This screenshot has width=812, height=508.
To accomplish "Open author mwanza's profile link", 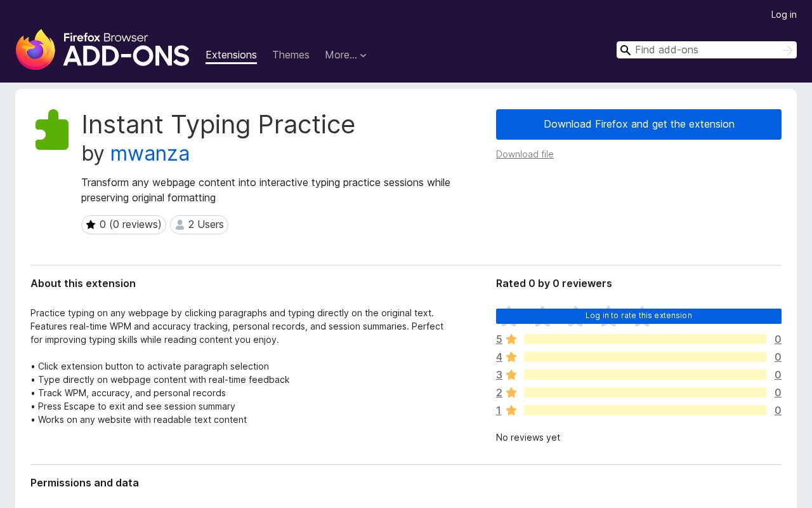I will (150, 154).
